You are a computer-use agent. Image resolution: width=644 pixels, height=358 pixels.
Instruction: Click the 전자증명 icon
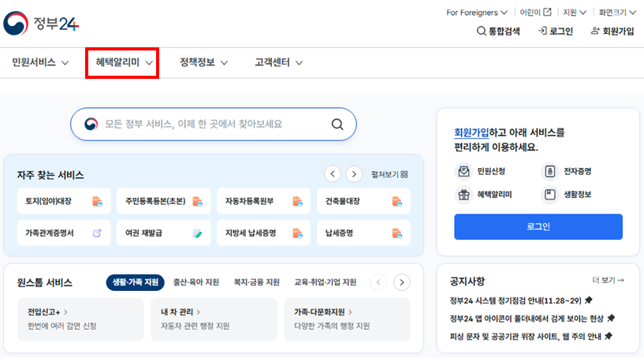(549, 171)
